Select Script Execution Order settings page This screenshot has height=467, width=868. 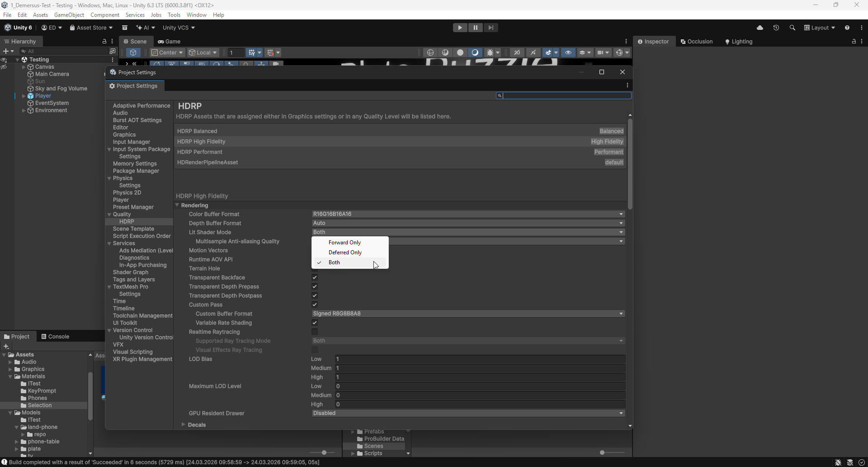pyautogui.click(x=142, y=236)
